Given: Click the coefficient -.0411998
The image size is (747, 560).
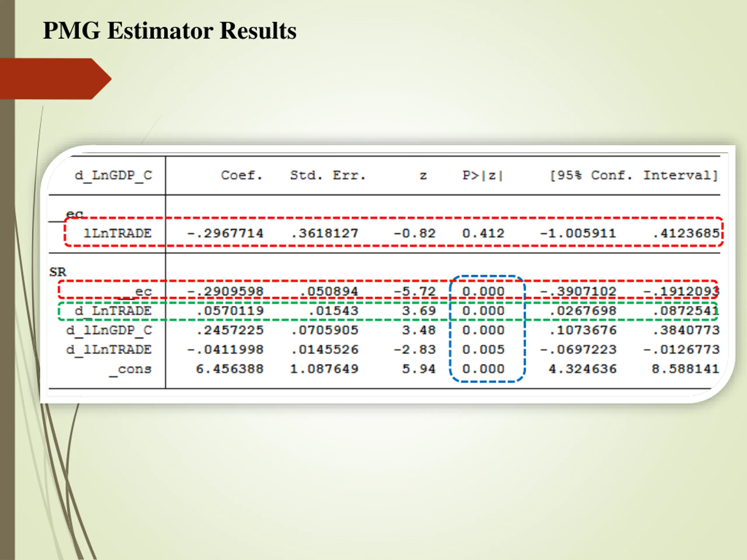Looking at the screenshot, I should click(x=225, y=350).
